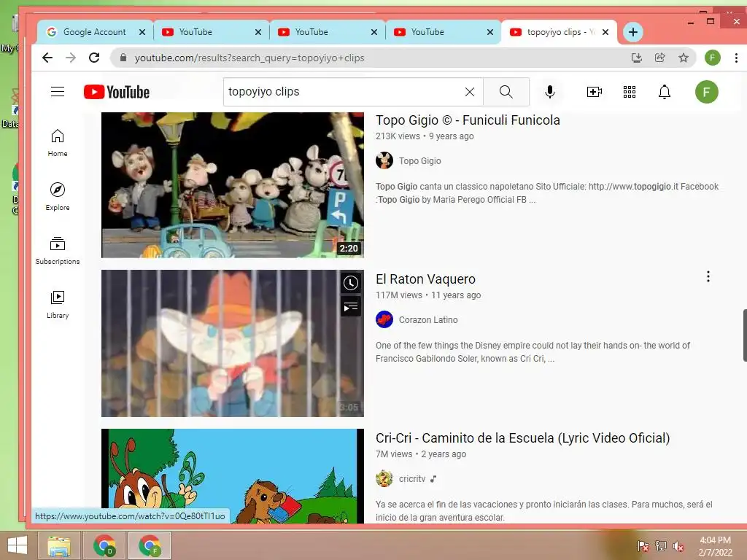Play the Topo Gigio puppets thumbnail
The image size is (747, 560).
pos(233,184)
